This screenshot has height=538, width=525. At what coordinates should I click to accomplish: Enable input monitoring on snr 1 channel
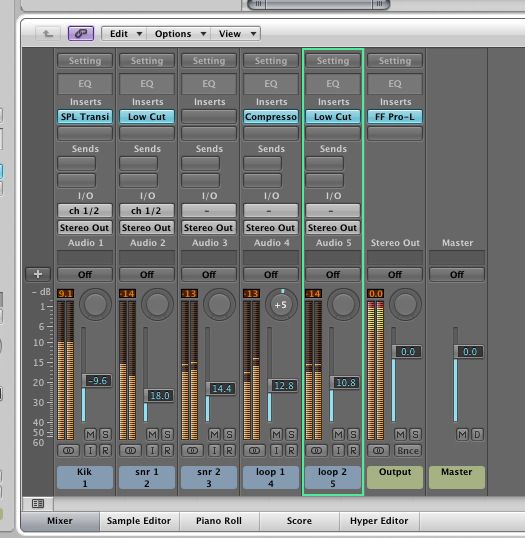coord(153,450)
